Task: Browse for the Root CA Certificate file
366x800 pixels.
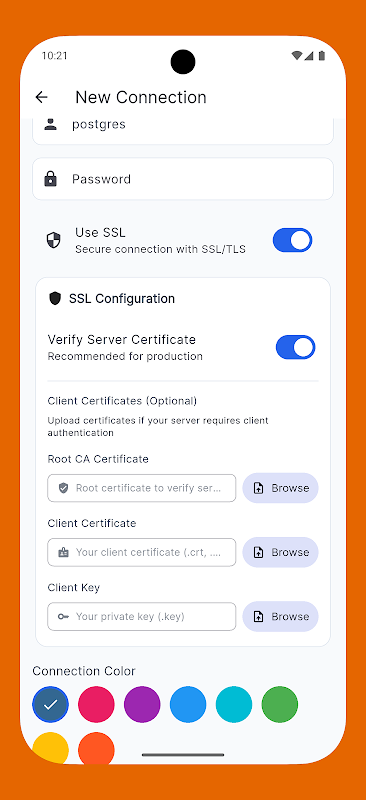Action: point(280,488)
